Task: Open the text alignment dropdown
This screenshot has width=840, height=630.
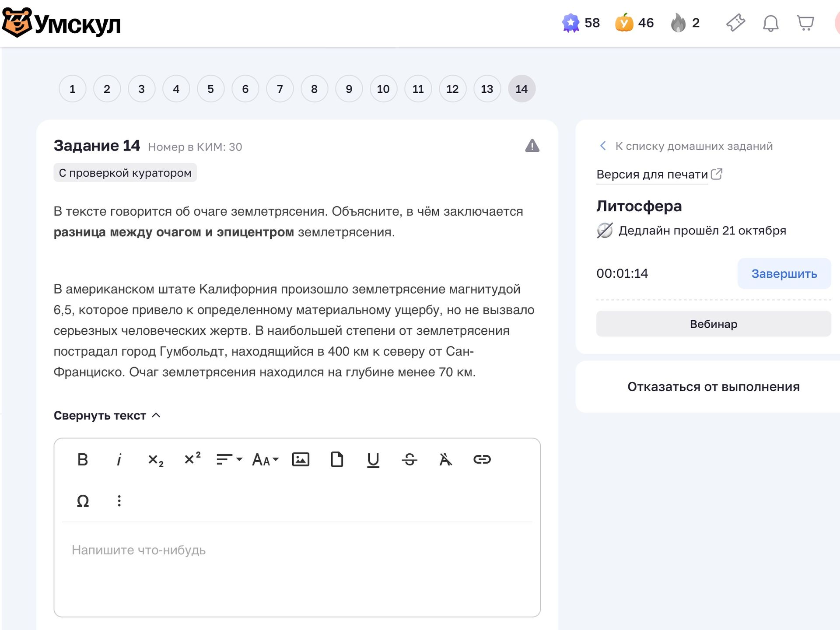Action: 229,459
